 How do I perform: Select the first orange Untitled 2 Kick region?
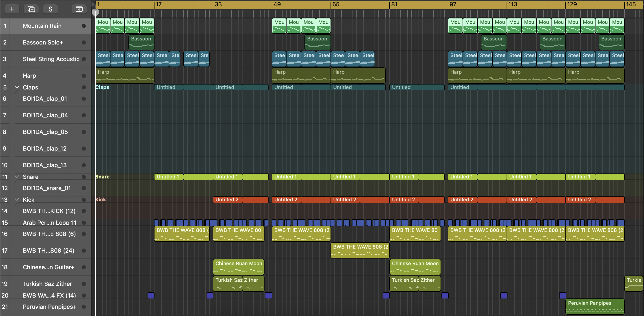click(x=227, y=200)
